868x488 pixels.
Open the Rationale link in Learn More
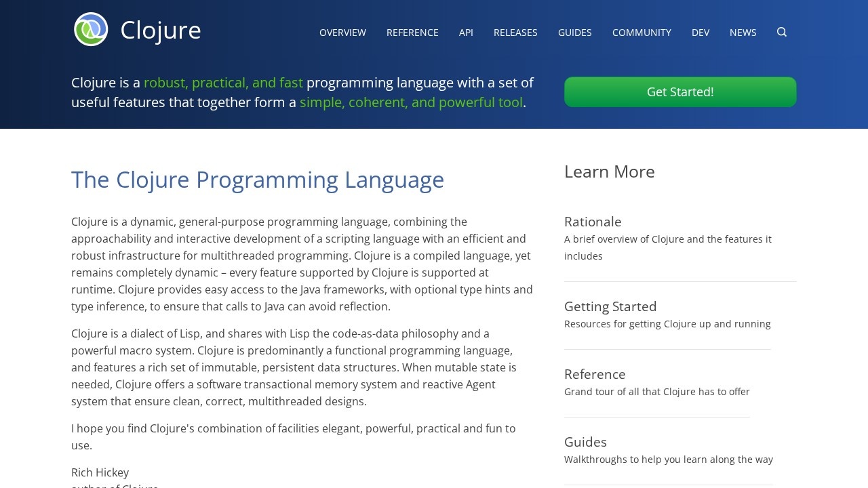click(x=593, y=222)
